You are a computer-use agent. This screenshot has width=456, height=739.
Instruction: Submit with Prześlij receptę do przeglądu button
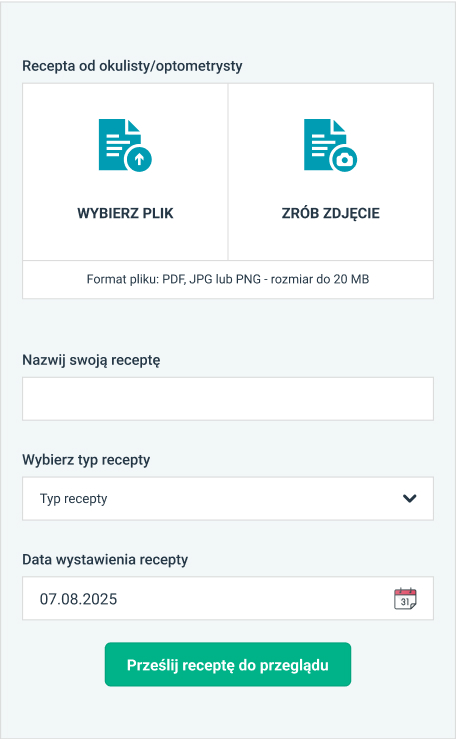[x=228, y=665]
